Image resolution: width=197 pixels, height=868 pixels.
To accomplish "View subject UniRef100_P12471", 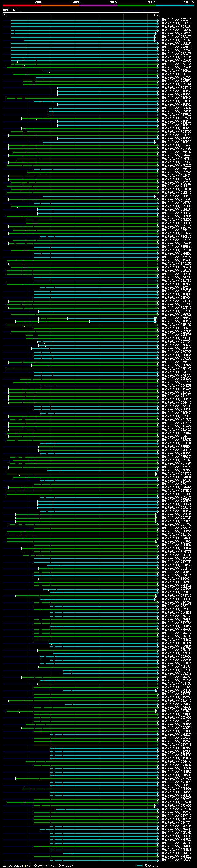I will coord(177,497).
